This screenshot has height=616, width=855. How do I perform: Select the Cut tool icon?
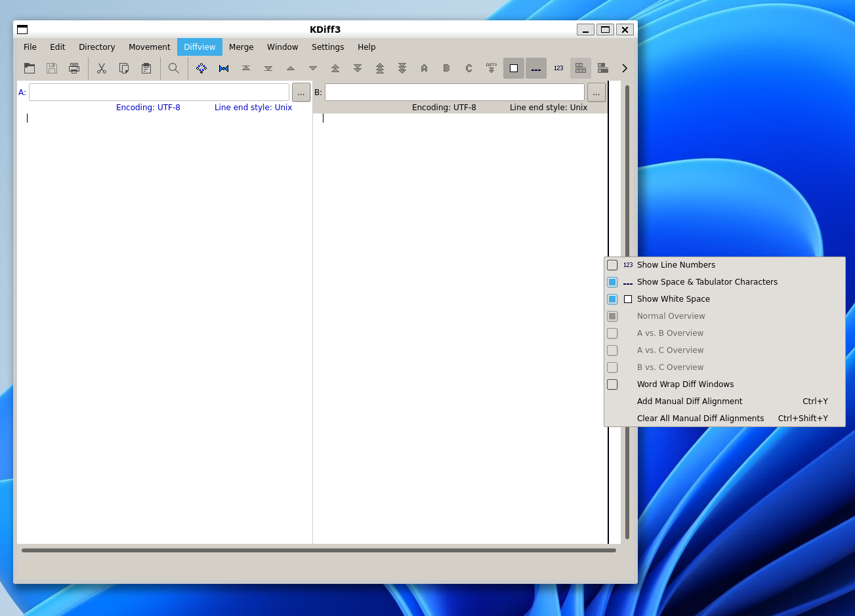[102, 68]
